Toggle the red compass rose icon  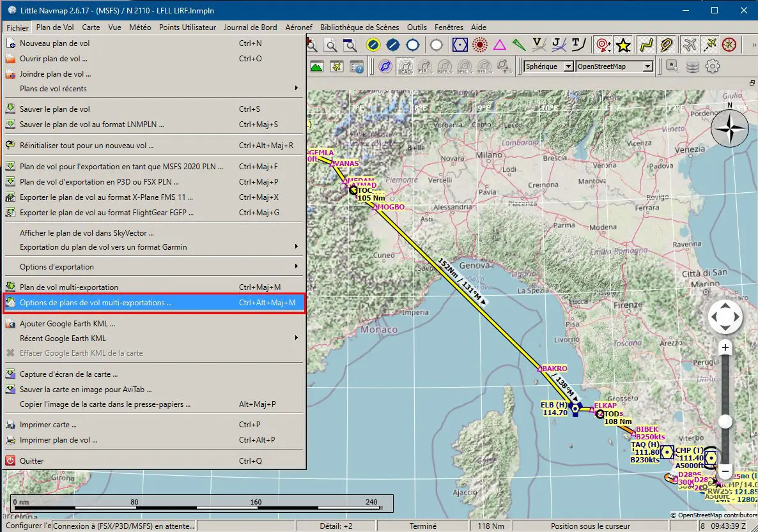pyautogui.click(x=729, y=45)
